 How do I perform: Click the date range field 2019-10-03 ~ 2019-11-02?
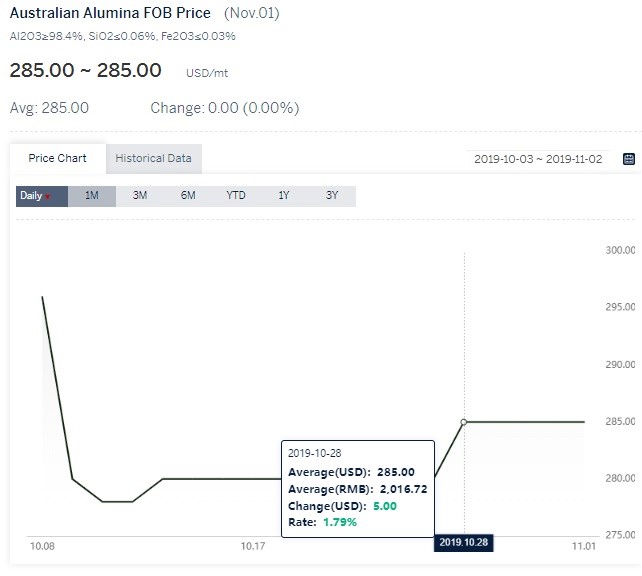coord(538,159)
